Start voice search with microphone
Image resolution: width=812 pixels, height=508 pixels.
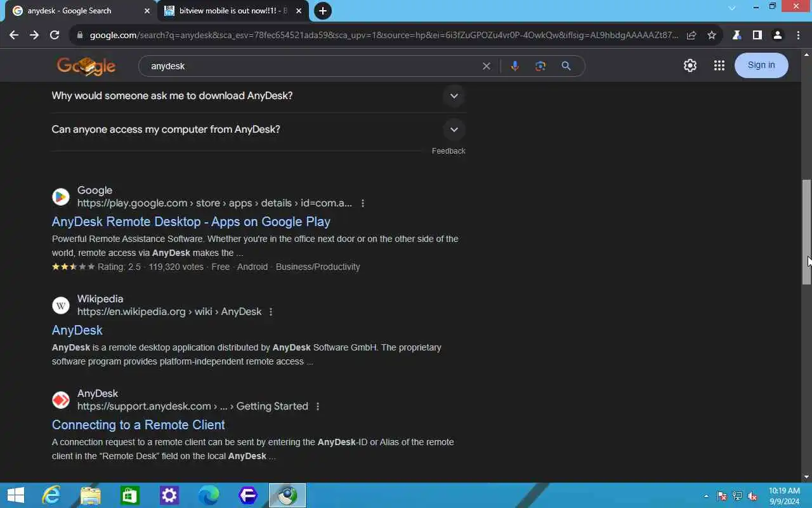point(514,66)
